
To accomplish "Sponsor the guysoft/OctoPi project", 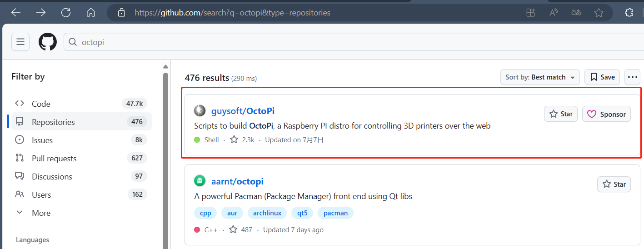I will [x=606, y=114].
